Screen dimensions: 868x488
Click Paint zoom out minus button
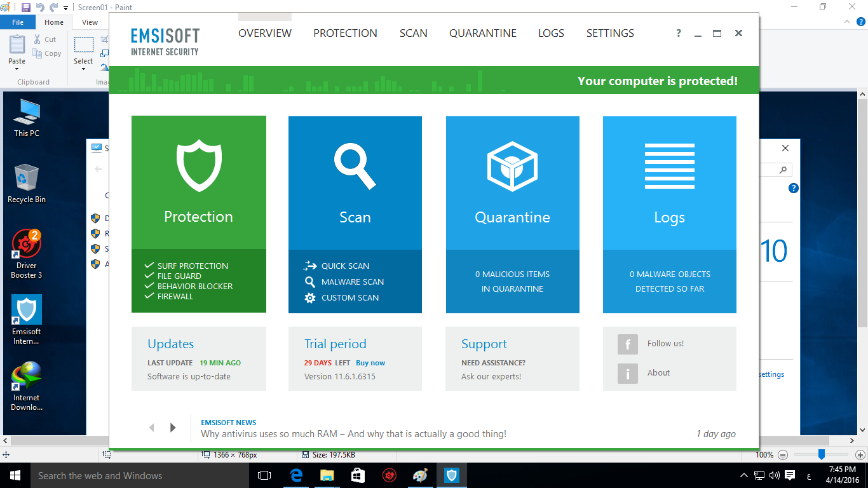coord(783,455)
